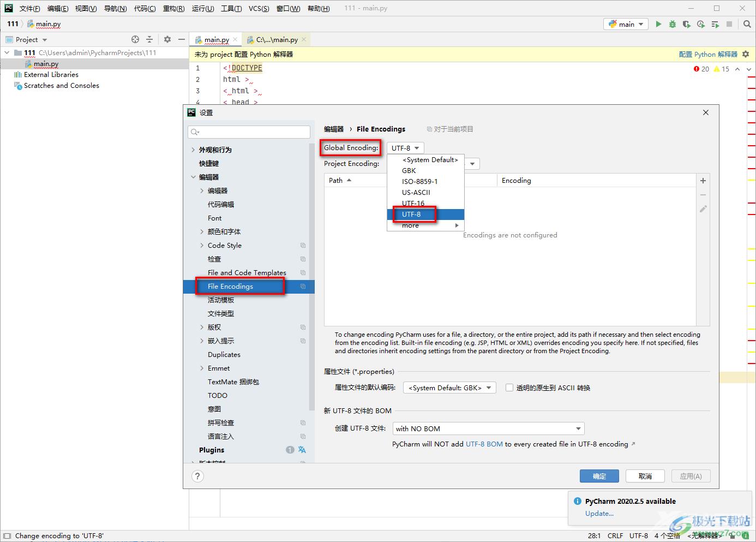Choose ISO-8859-1 in the encoding list
The height and width of the screenshot is (542, 756).
click(x=425, y=181)
